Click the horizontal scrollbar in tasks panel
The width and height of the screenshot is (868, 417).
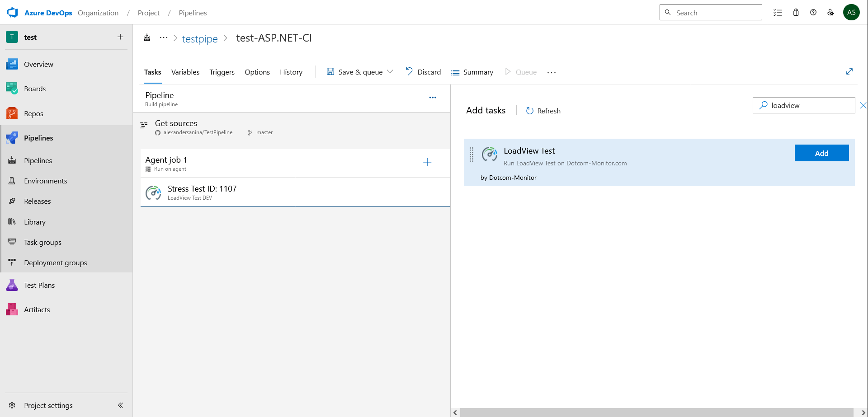(656, 412)
